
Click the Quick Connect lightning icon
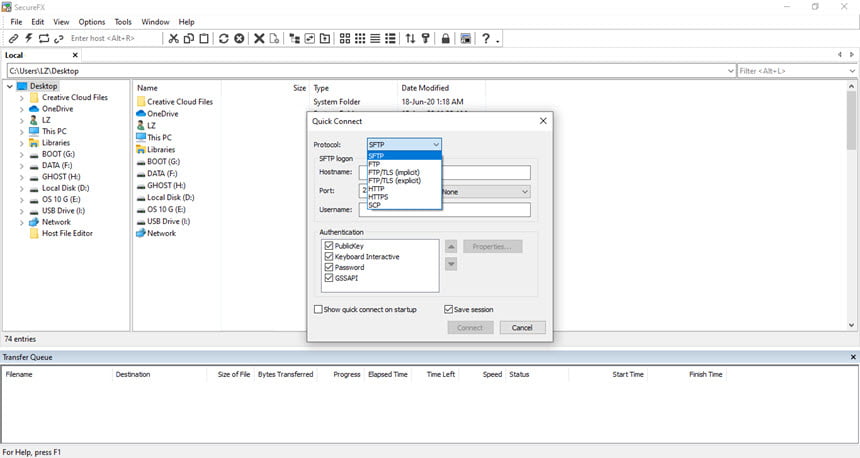(x=29, y=38)
